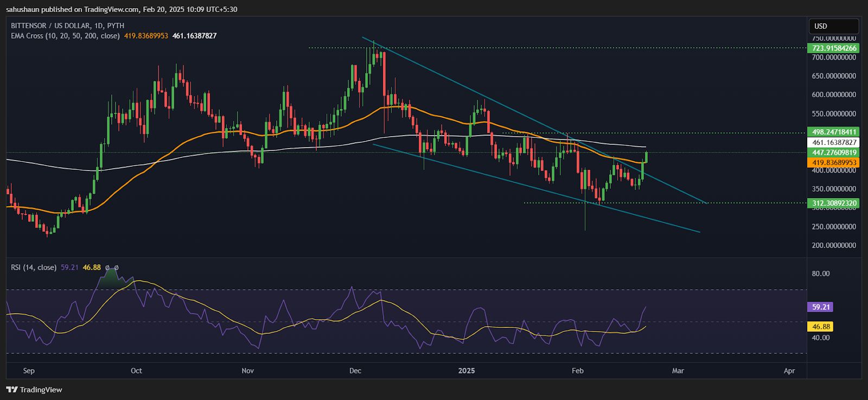Click the 447.27609819 current price label
The width and height of the screenshot is (868, 400).
[834, 153]
